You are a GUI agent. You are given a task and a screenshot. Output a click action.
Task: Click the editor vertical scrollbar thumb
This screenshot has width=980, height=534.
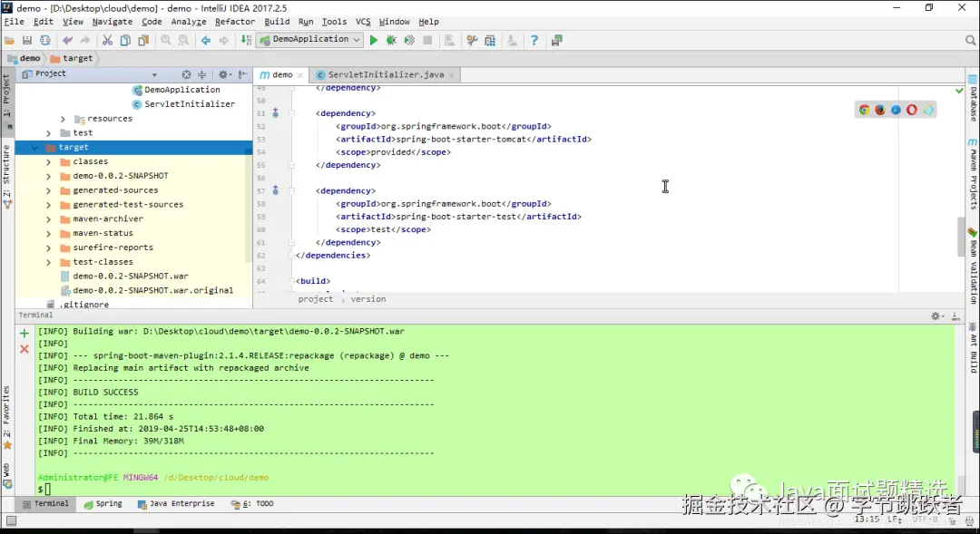click(961, 236)
